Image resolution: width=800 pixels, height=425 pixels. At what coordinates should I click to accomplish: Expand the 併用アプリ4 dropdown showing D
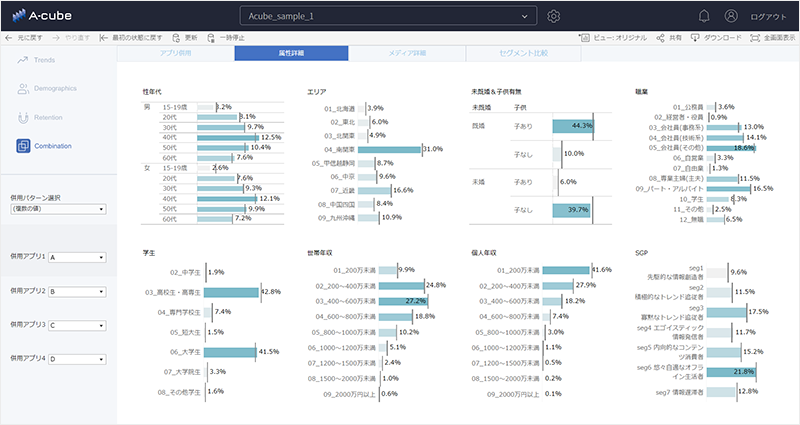pyautogui.click(x=77, y=359)
